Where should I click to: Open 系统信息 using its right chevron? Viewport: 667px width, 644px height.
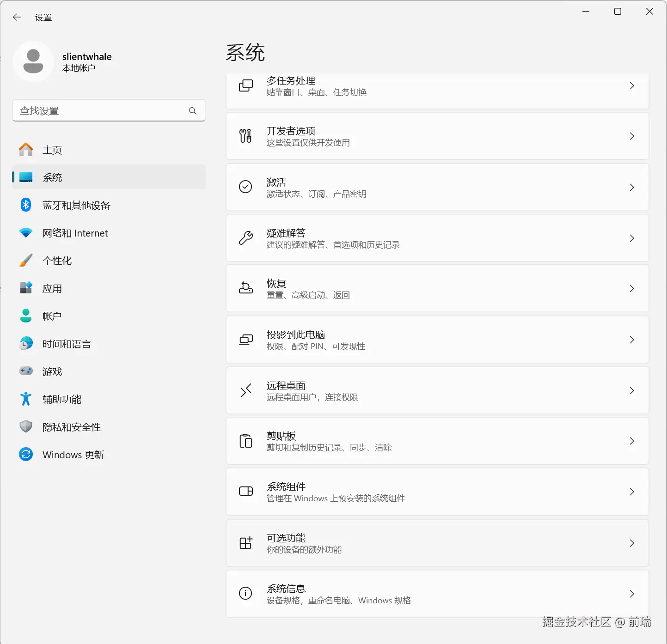632,594
